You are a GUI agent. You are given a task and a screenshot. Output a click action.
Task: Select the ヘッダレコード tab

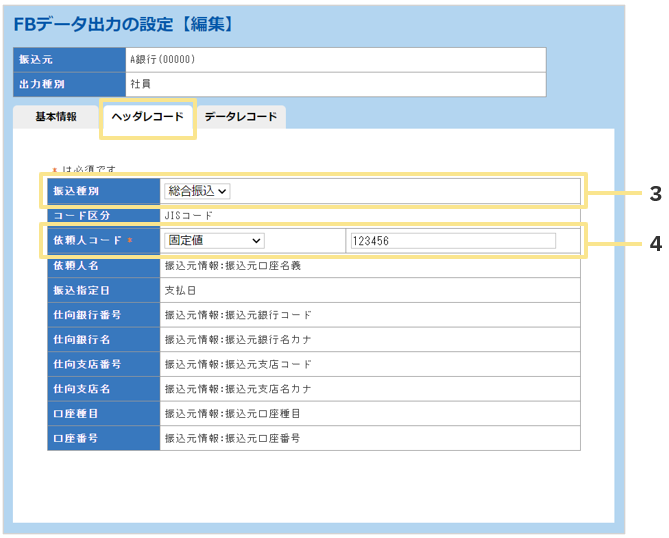[x=147, y=117]
